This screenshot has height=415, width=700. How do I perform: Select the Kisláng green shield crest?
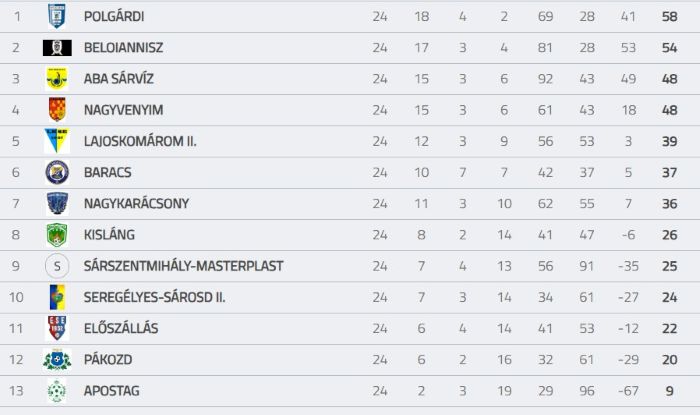click(x=57, y=235)
